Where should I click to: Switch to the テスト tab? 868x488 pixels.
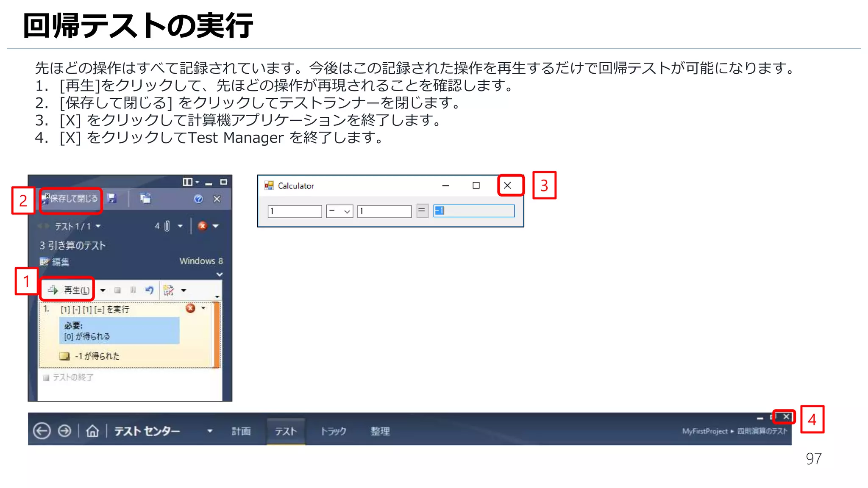[x=286, y=431]
